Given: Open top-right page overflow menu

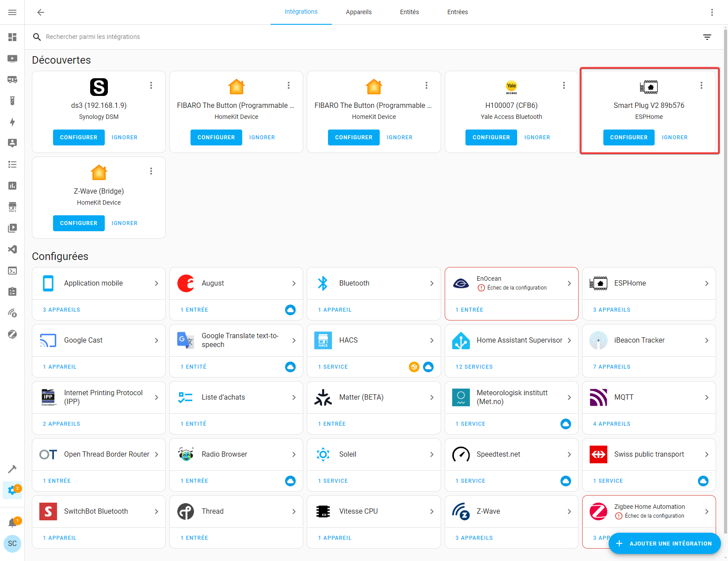Looking at the screenshot, I should (x=712, y=12).
